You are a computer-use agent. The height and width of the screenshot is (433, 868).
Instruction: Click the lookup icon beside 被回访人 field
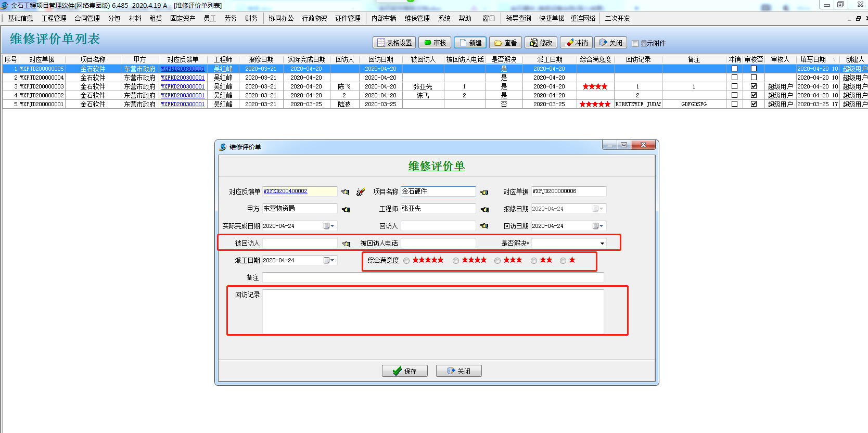pyautogui.click(x=346, y=244)
